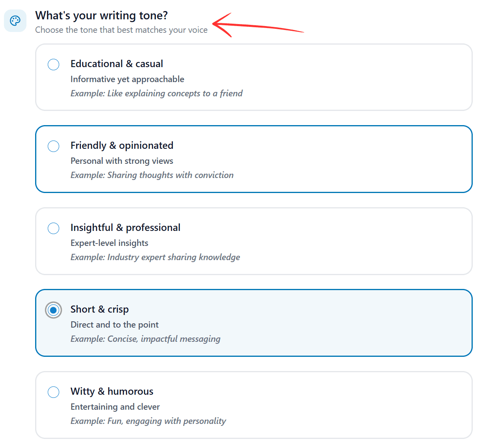Screen dimensions: 483x448
Task: Deselect the Short & crisp radio button
Action: click(53, 310)
